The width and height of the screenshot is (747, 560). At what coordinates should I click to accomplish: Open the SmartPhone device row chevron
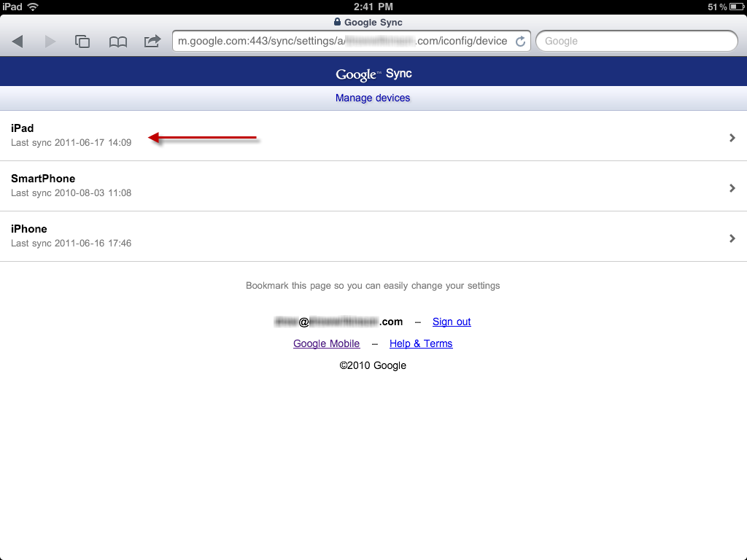click(732, 188)
